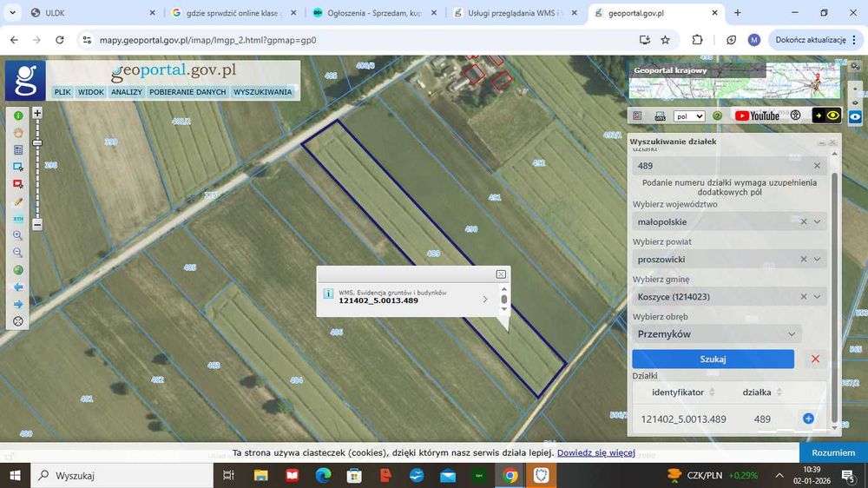Expand the województwo małopolskie dropdown
The width and height of the screenshot is (868, 488).
click(817, 221)
